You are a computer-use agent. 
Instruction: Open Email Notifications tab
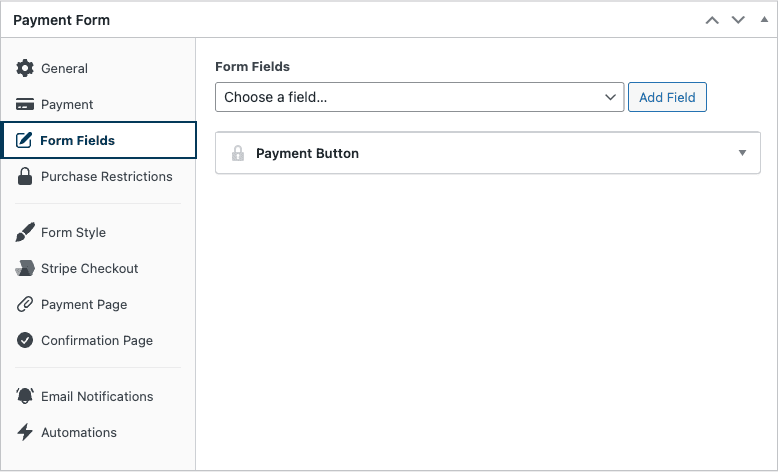tap(98, 396)
